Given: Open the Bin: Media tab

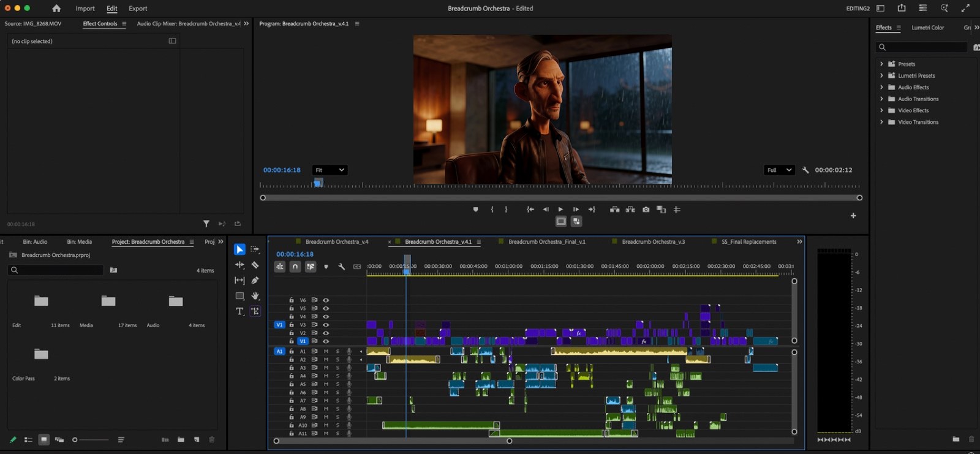Looking at the screenshot, I should point(79,242).
